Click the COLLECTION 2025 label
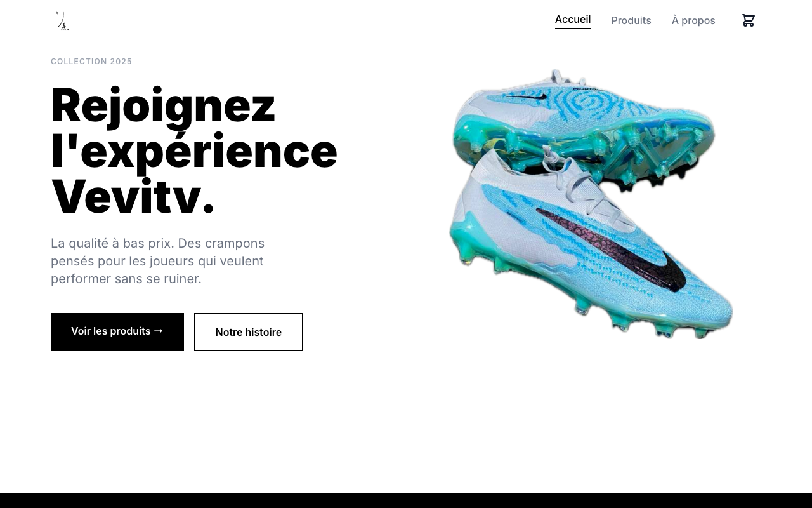Viewport: 812px width, 508px height. coord(91,62)
